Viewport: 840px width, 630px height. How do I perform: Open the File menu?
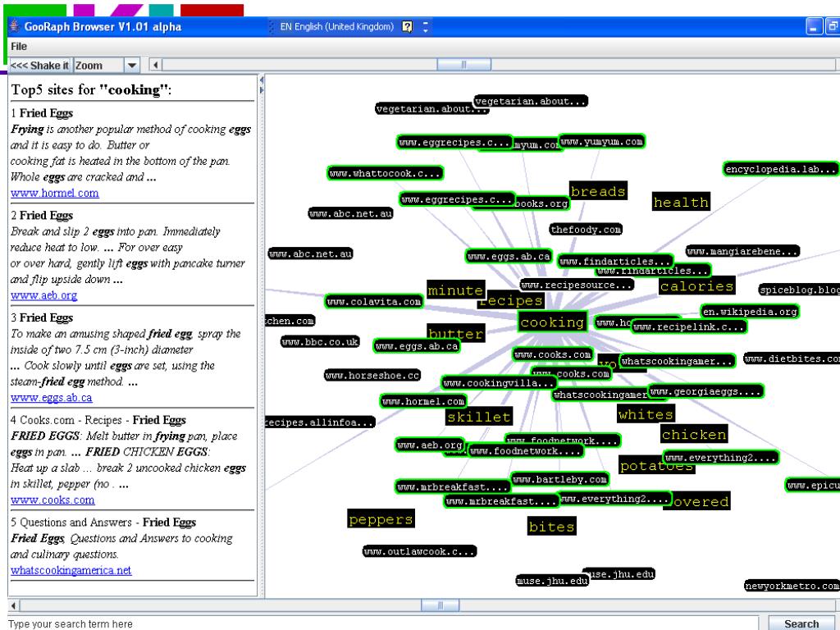click(19, 47)
